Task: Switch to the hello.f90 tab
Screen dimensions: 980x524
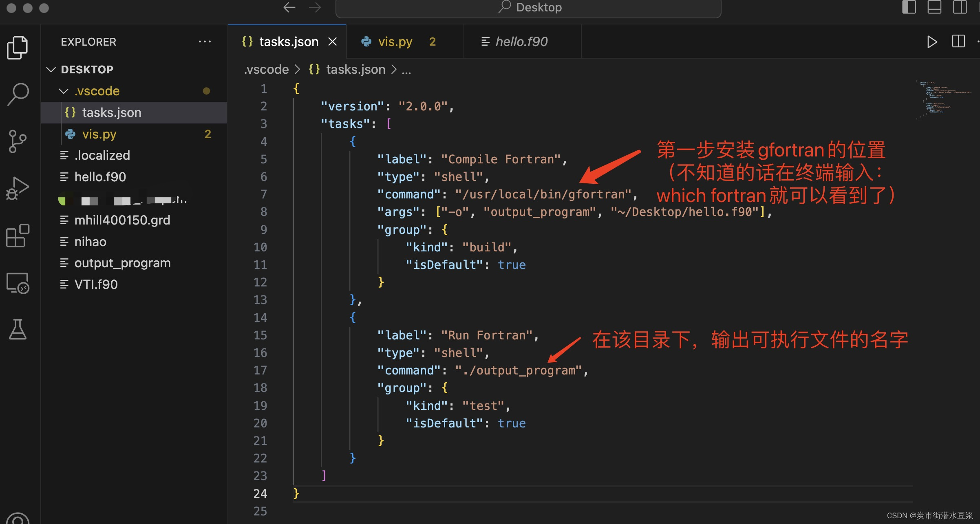Action: [x=521, y=41]
